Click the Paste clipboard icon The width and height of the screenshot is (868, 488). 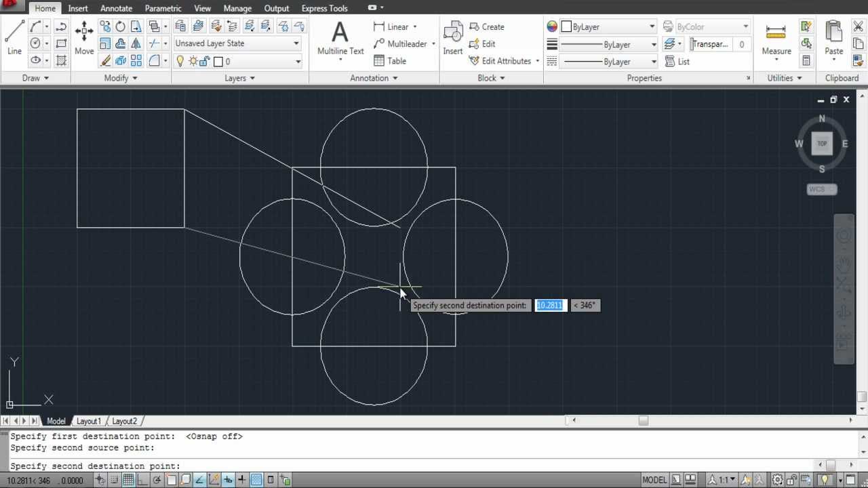[x=833, y=38]
